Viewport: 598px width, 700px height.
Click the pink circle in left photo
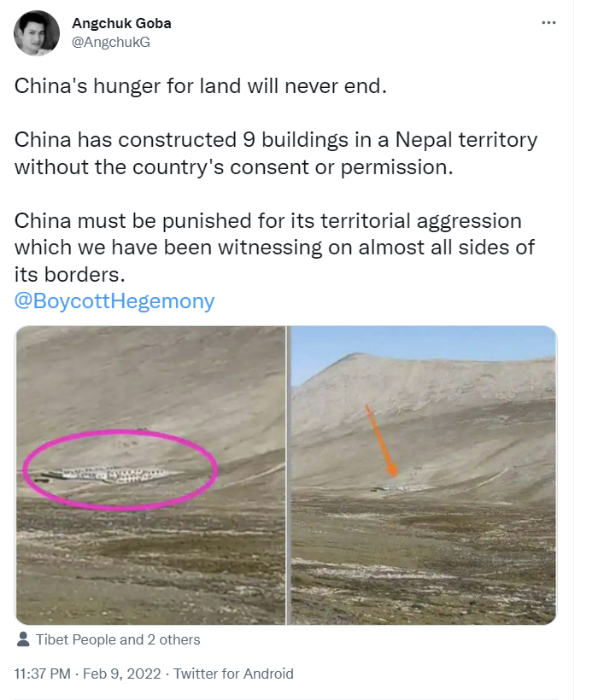click(x=120, y=470)
